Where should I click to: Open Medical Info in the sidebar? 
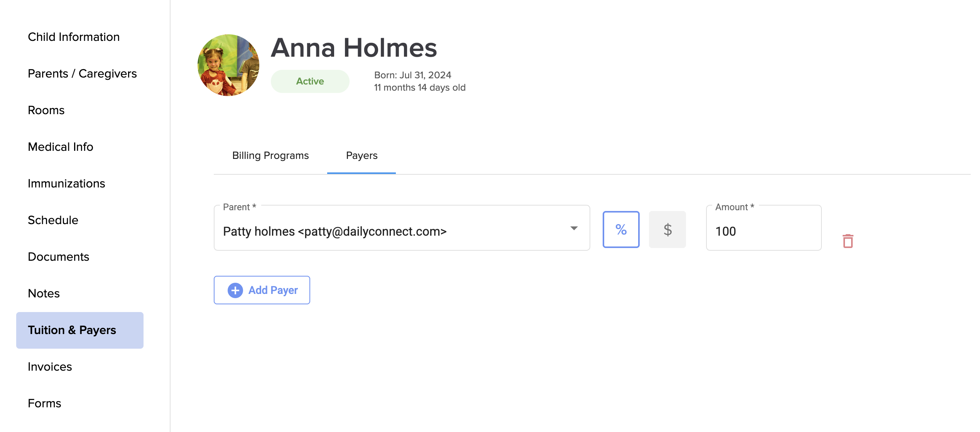pos(61,147)
